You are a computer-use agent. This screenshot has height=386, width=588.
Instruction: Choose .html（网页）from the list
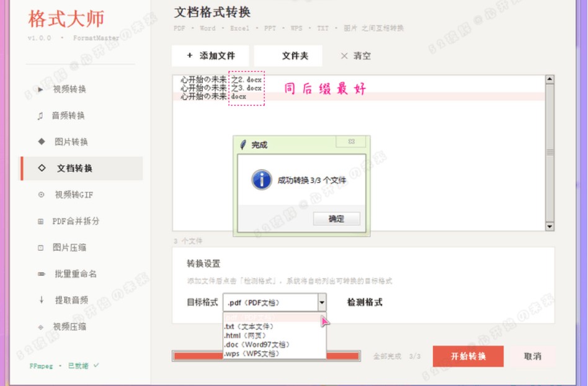[275, 335]
